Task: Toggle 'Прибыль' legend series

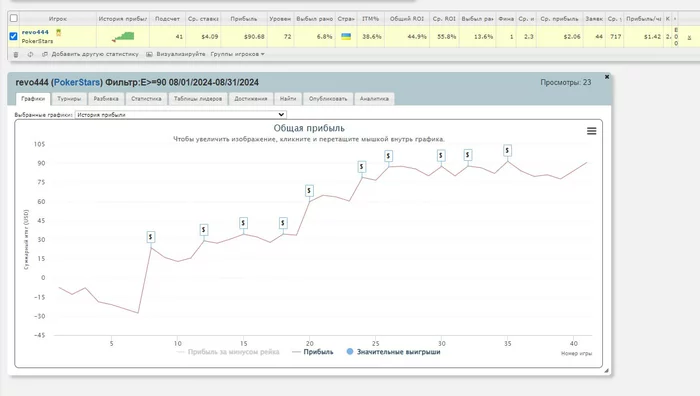Action: click(x=312, y=352)
